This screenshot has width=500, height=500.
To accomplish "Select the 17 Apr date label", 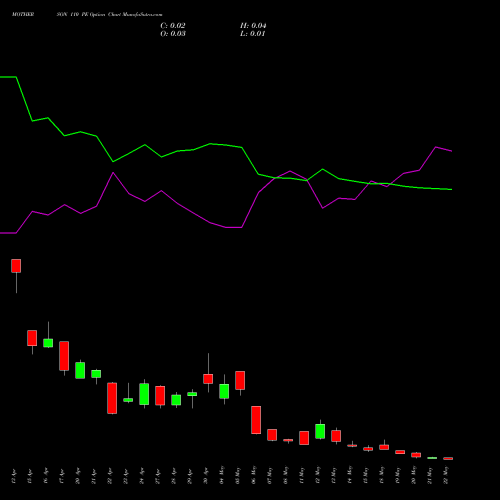I will point(61,476).
